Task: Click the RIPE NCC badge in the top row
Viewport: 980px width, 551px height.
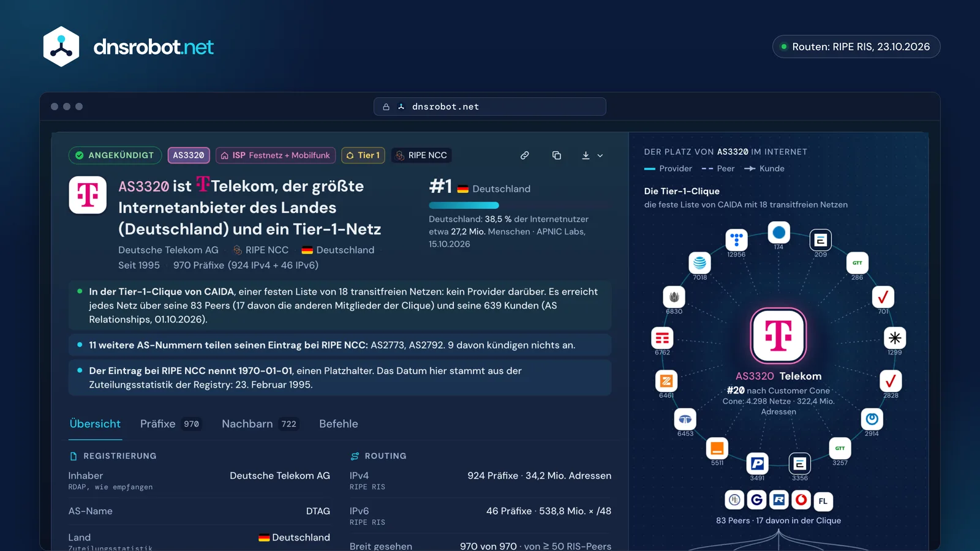Action: pyautogui.click(x=421, y=156)
